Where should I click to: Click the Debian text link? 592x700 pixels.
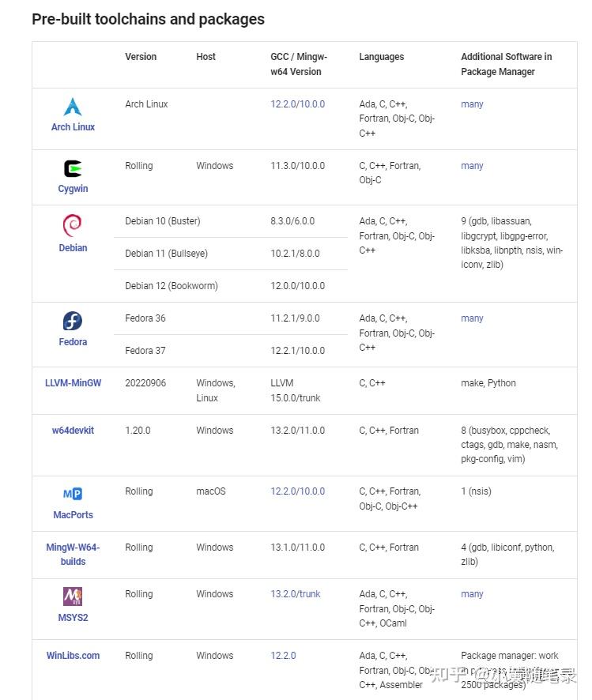[73, 248]
